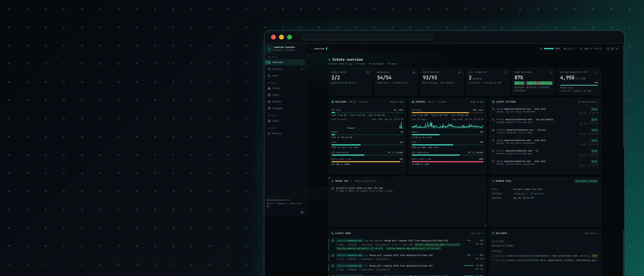Viewport: 644px width, 276px height.
Task: Click the Workloads card cluster icon
Action: point(413,72)
